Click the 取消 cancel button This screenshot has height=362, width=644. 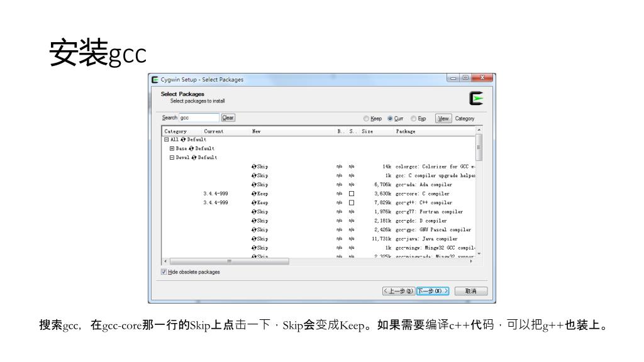pyautogui.click(x=470, y=291)
